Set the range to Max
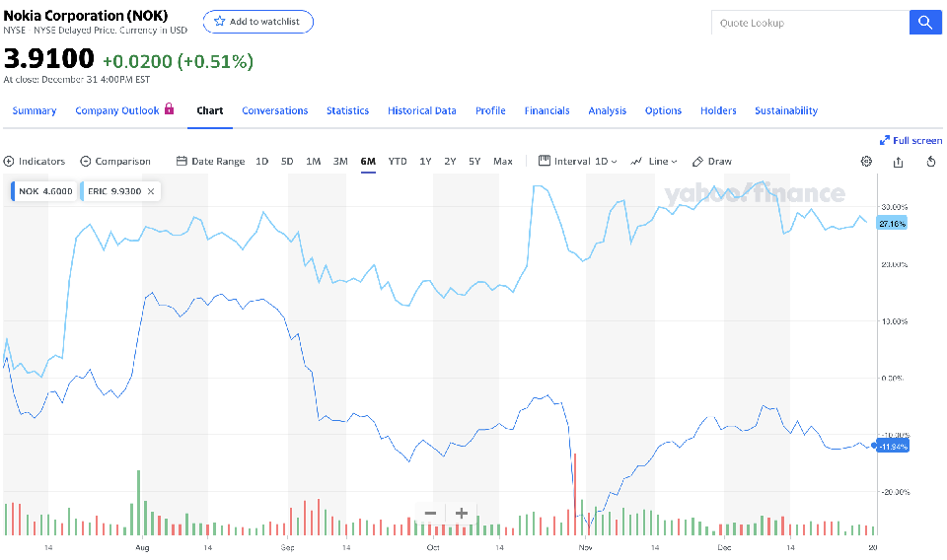Screen dimensions: 947x560 pos(503,162)
